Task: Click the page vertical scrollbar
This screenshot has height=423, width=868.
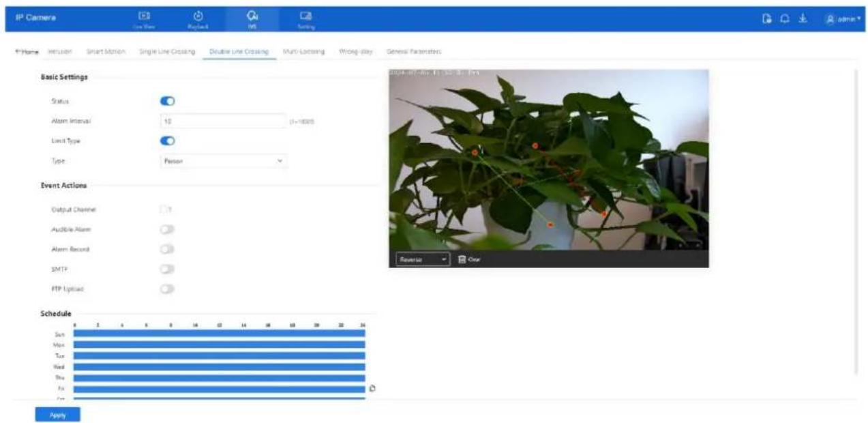Action: 856,221
